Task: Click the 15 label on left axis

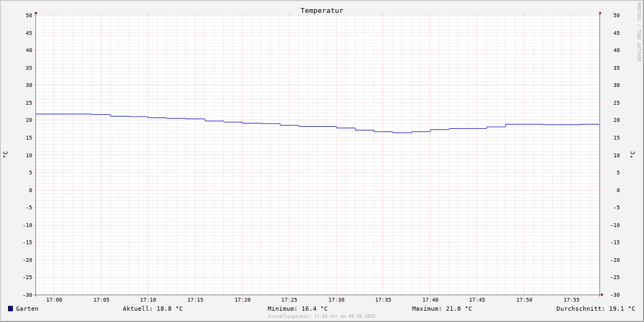Action: (29, 137)
